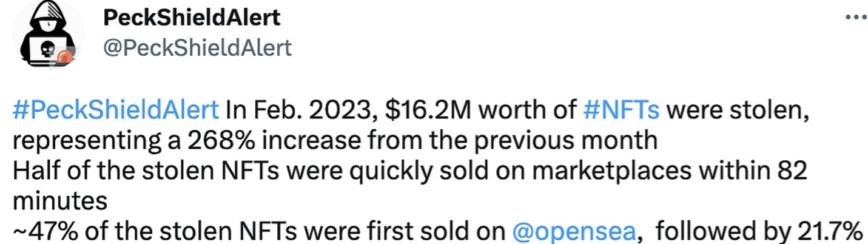
Task: Open the PeckShieldAlert display name profile
Action: click(192, 18)
